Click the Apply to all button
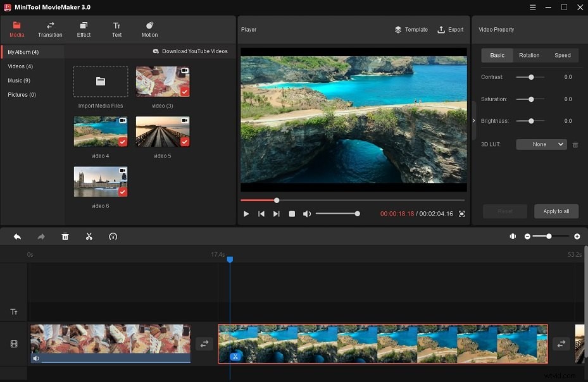 tap(556, 211)
